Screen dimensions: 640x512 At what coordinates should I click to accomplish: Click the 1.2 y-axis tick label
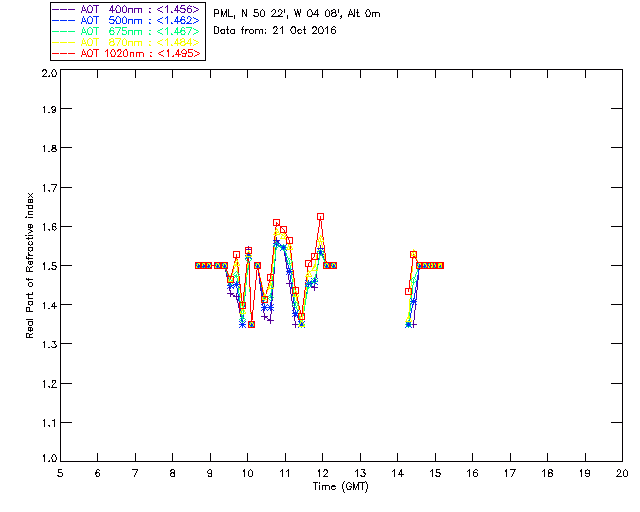click(x=49, y=384)
